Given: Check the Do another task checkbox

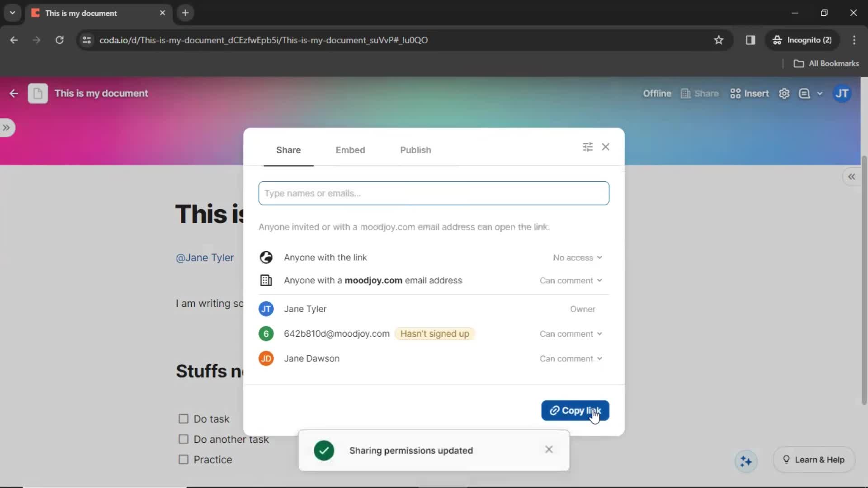Looking at the screenshot, I should (x=183, y=439).
